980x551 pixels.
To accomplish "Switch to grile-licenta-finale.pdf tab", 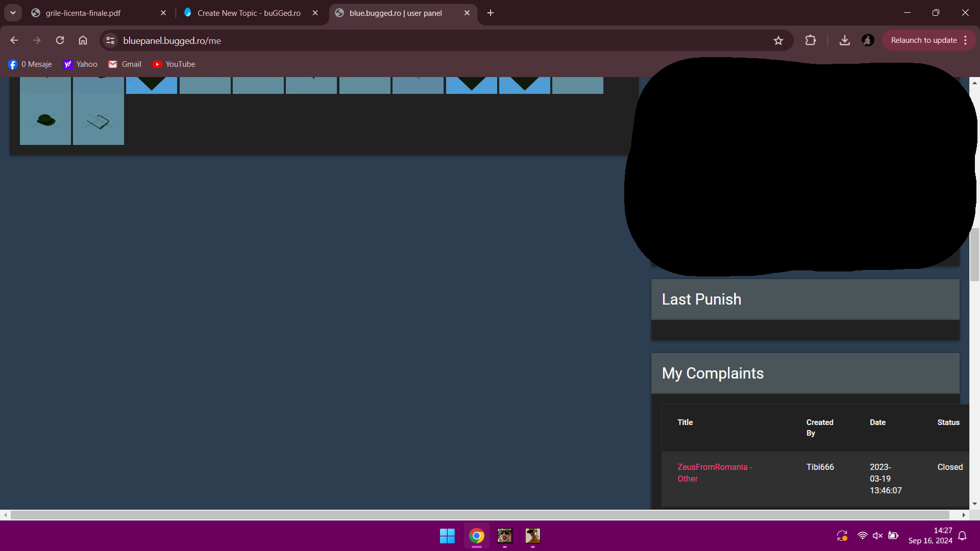I will 83,13.
